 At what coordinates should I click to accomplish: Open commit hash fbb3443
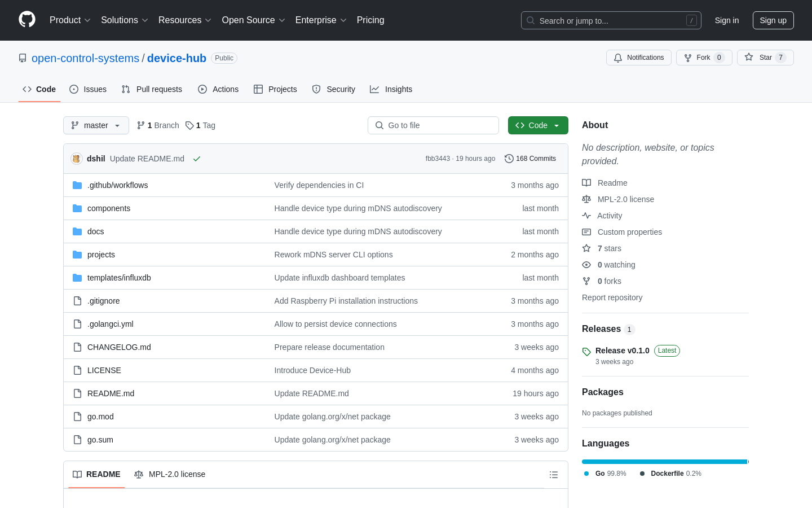[438, 159]
